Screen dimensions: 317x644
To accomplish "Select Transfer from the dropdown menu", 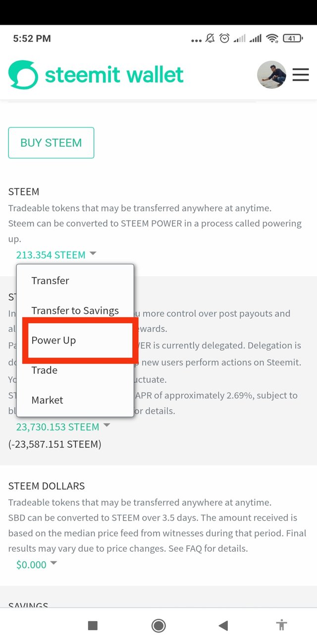I will click(50, 281).
